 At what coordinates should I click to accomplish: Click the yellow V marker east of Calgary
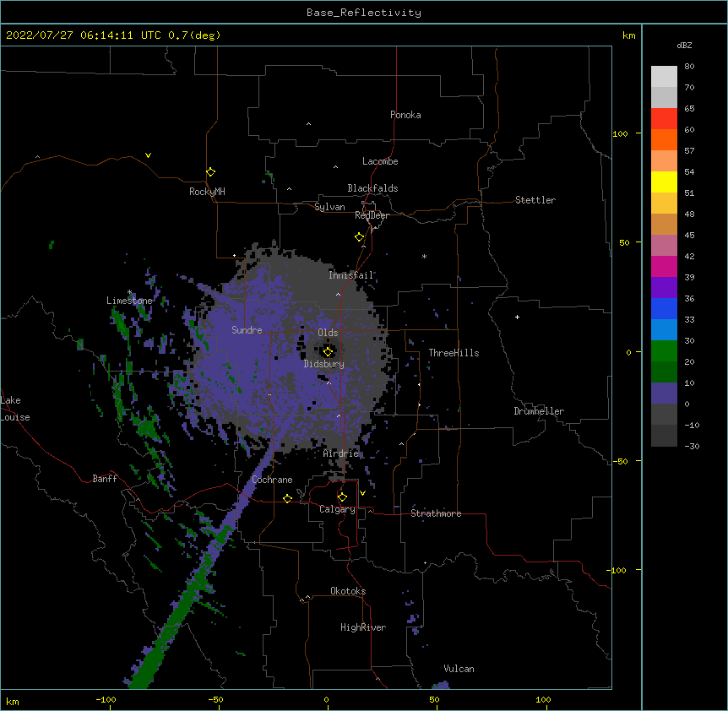(362, 493)
